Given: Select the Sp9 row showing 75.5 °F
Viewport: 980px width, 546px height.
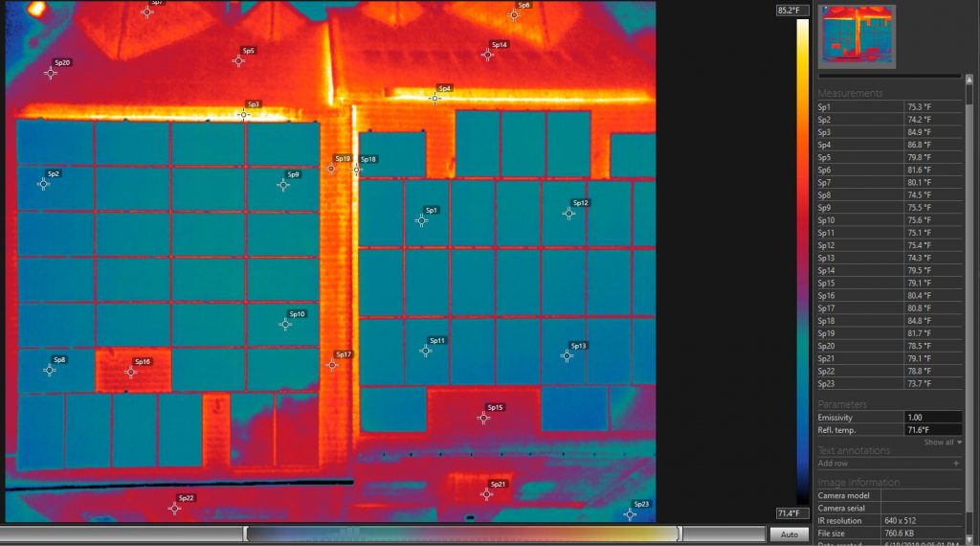Looking at the screenshot, I should pyautogui.click(x=889, y=208).
